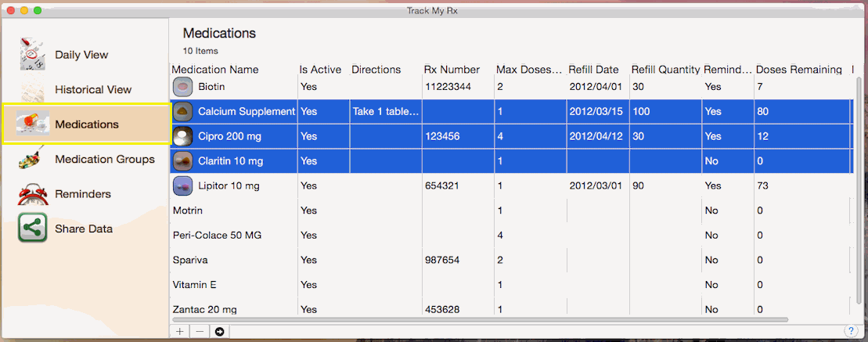Open the Reminders alarm clock icon

pyautogui.click(x=33, y=194)
